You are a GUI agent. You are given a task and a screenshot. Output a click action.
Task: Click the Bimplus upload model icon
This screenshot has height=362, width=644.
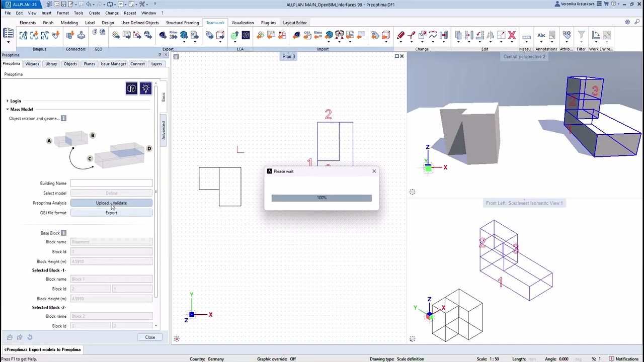tap(23, 35)
